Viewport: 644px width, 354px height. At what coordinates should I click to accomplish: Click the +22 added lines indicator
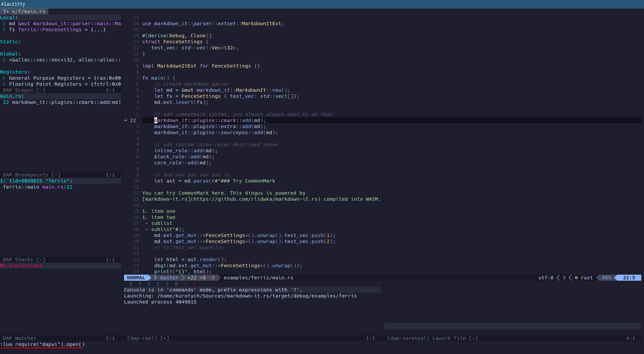[192, 278]
